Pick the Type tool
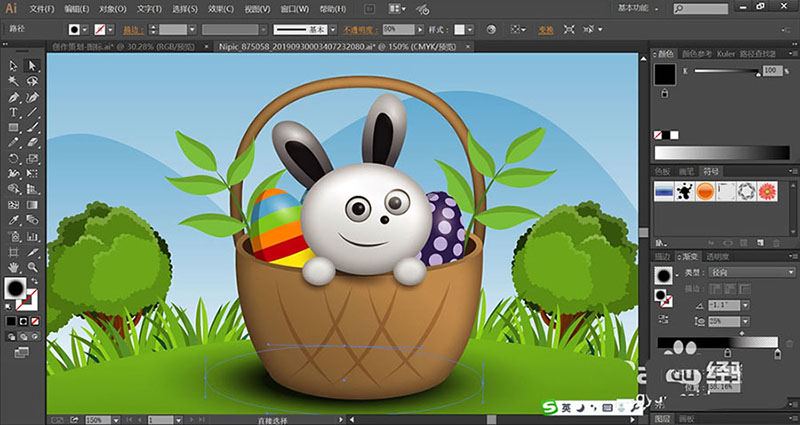The image size is (800, 425). click(13, 113)
